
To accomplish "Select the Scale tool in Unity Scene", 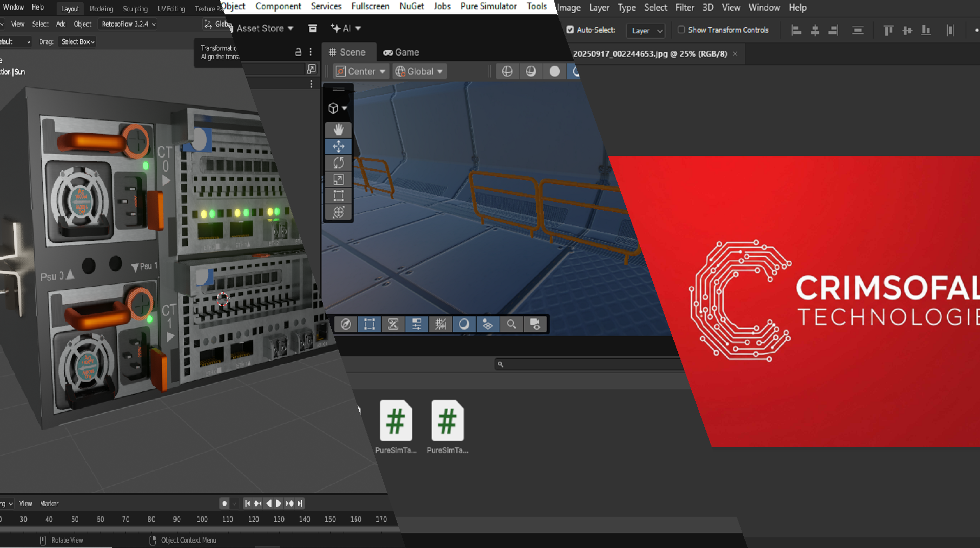I will (x=338, y=180).
